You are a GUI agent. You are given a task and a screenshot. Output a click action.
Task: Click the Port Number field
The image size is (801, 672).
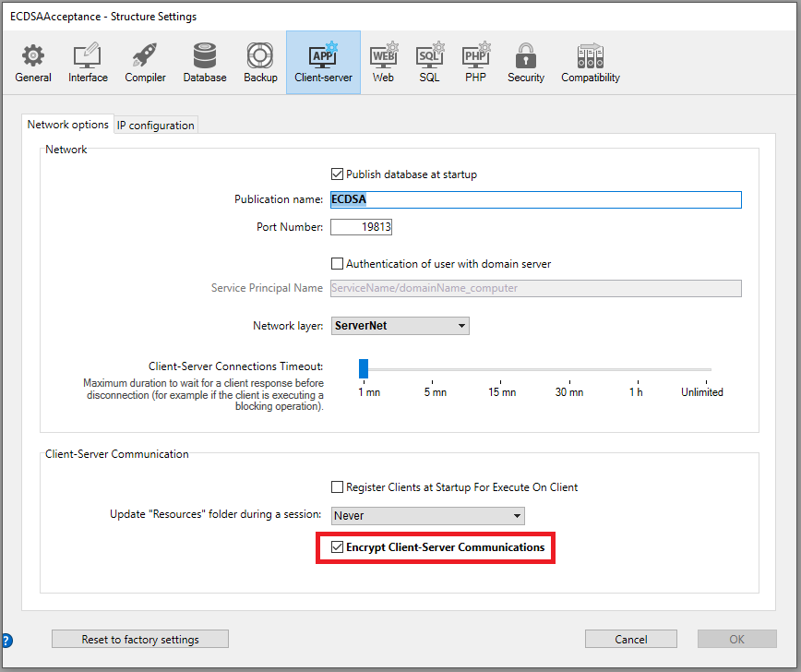click(x=361, y=227)
